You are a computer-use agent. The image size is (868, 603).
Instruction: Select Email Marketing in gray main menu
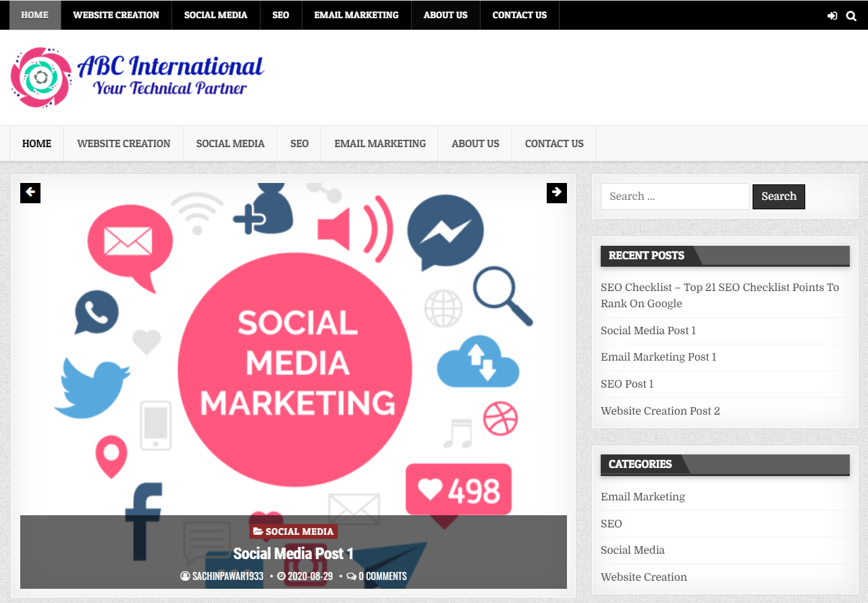380,143
